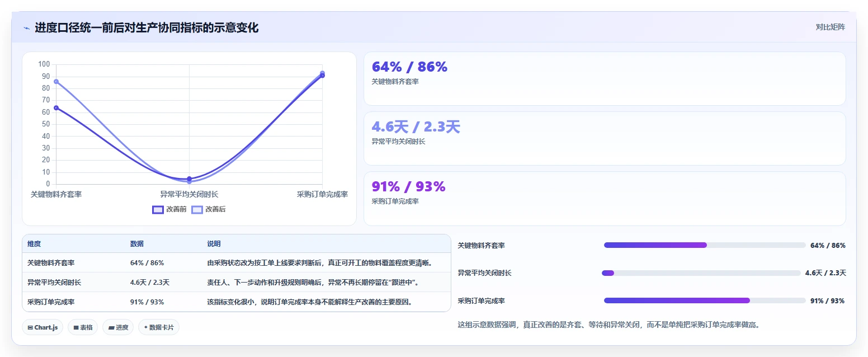
Task: Toggle the 改善前 legend series
Action: pos(169,209)
